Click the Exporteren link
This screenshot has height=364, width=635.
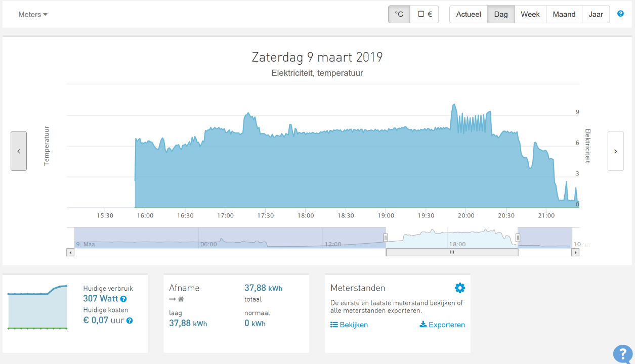point(442,325)
